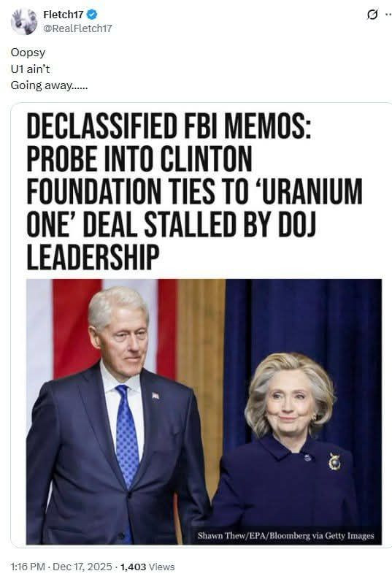
Task: Click the "Going away......" text line
Action: (x=50, y=85)
